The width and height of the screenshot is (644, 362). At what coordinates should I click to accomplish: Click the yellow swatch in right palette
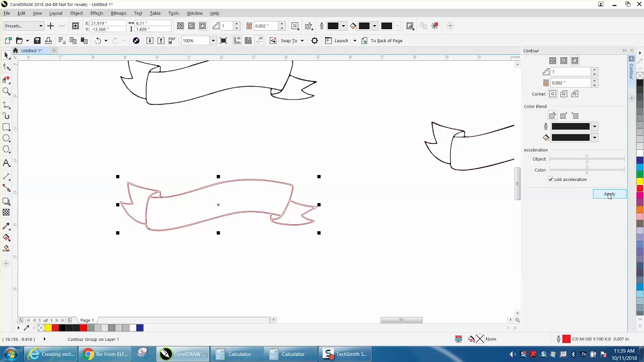[x=640, y=182]
